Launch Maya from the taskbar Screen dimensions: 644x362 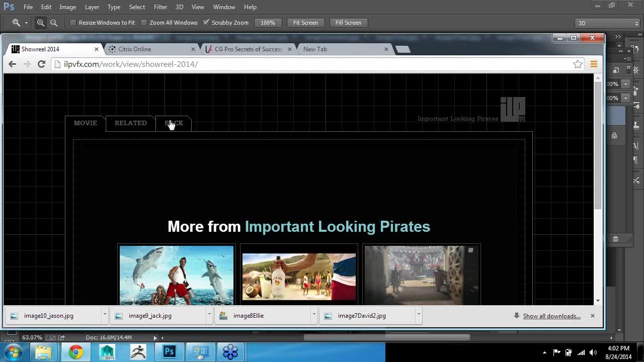point(107,352)
